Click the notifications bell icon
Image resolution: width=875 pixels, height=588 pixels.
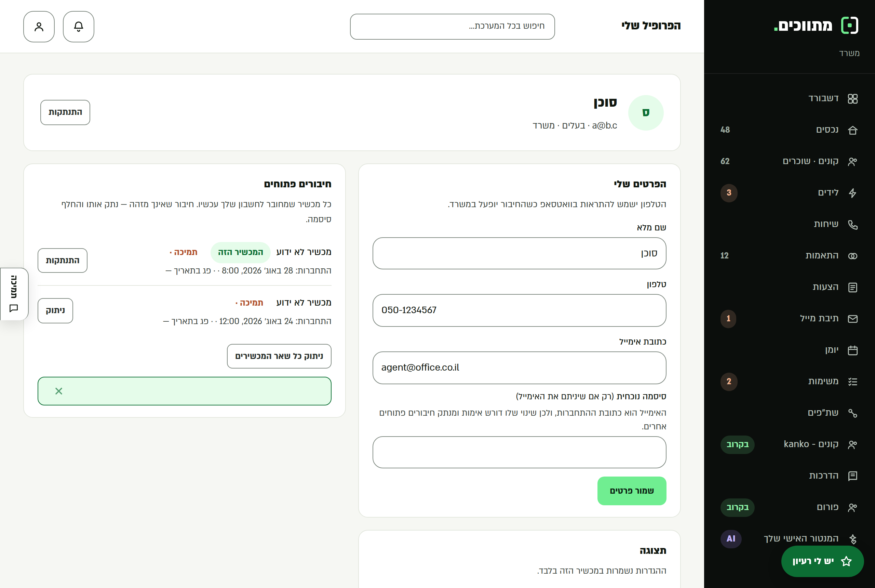[78, 27]
